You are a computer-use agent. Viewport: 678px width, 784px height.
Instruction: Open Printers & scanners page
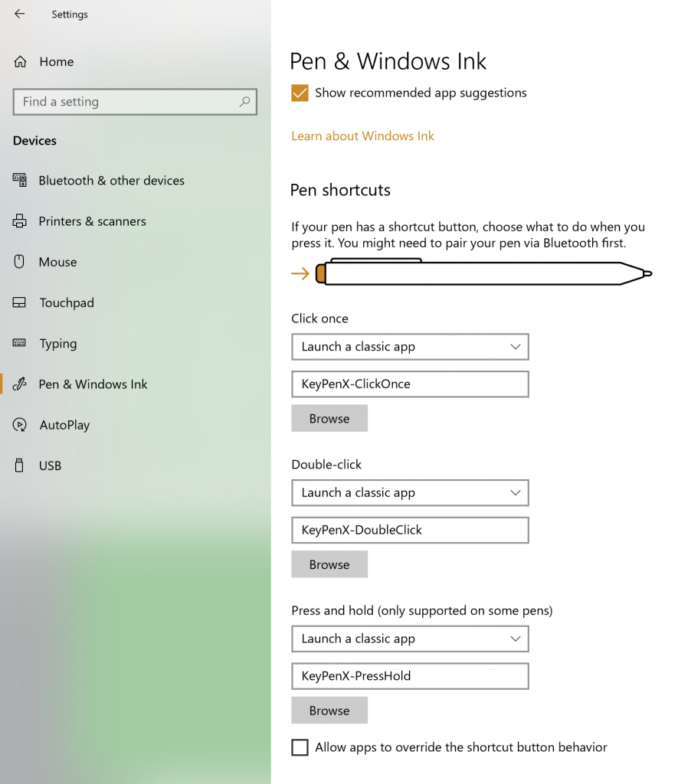click(93, 221)
